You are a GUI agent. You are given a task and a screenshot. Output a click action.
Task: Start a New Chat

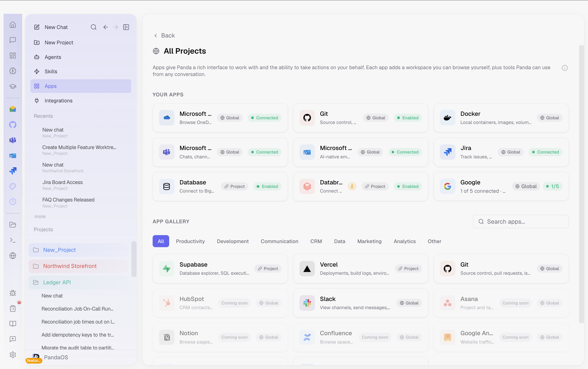[56, 27]
